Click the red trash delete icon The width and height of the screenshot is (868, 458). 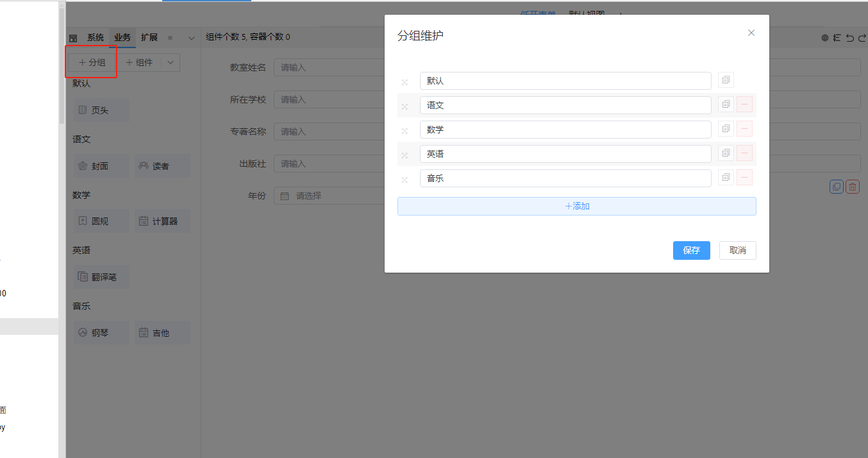click(852, 187)
